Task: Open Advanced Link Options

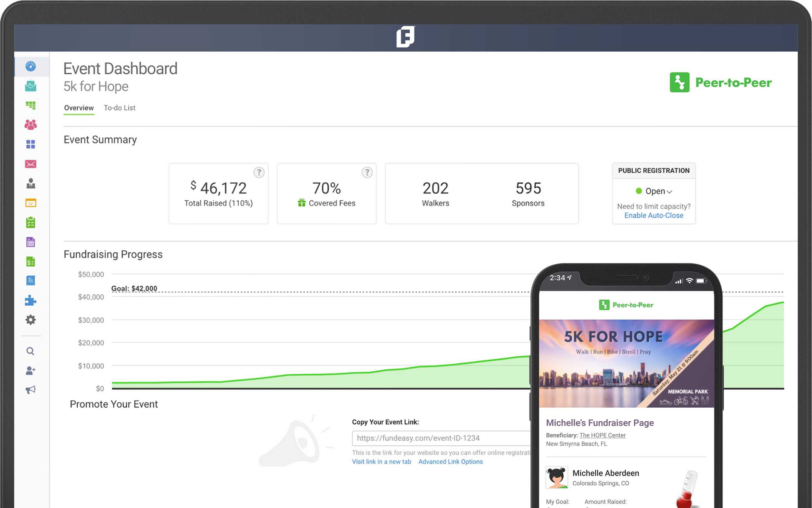Action: click(450, 462)
